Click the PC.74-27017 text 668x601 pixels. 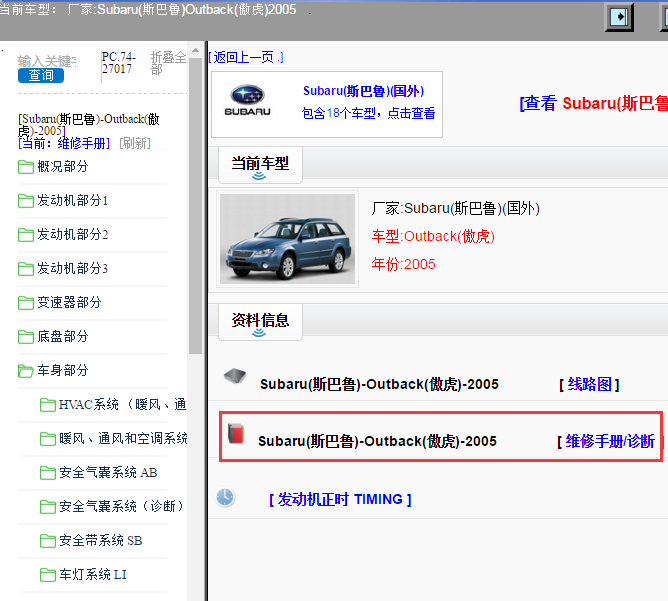point(118,63)
